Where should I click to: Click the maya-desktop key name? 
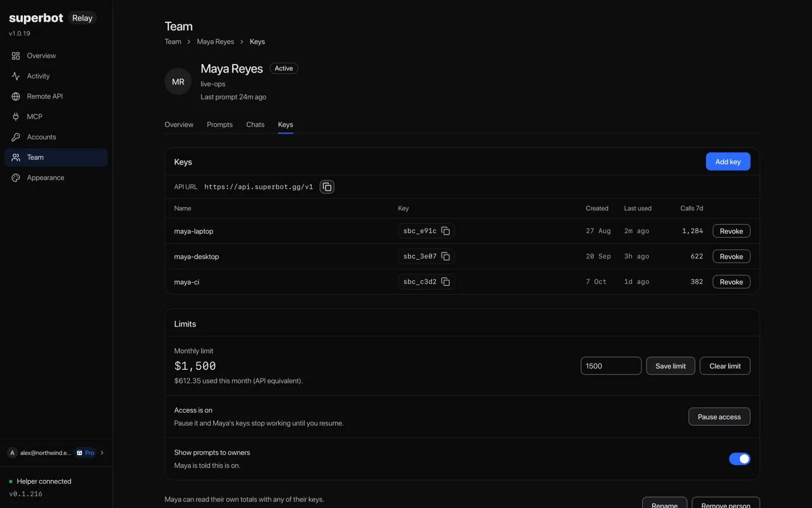pos(196,257)
